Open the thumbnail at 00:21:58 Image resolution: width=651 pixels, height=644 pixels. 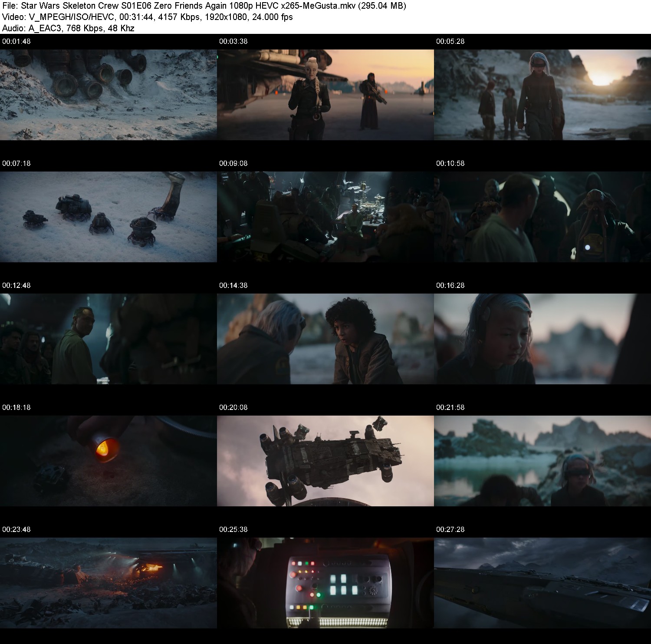pos(542,461)
